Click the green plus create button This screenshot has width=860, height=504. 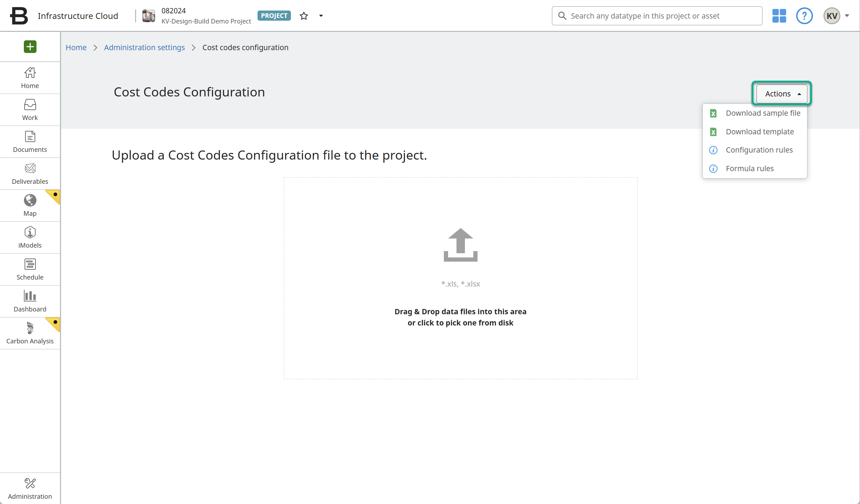coord(30,47)
